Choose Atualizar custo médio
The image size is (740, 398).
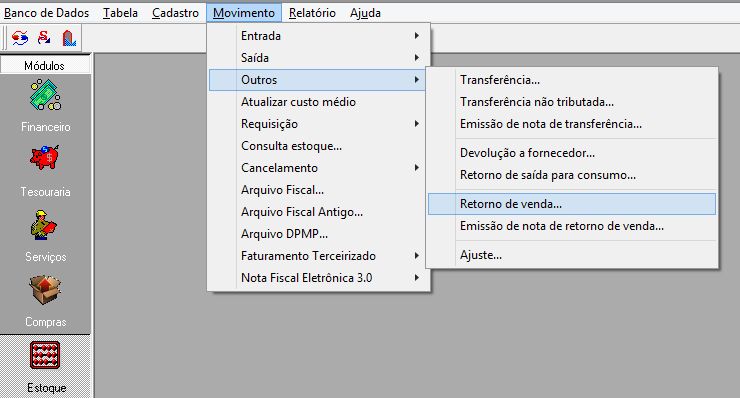(x=319, y=102)
